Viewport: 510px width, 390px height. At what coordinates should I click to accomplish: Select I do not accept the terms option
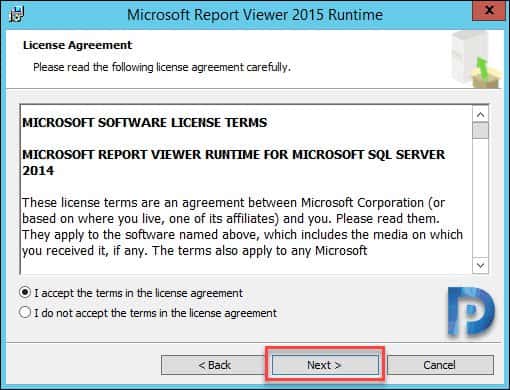point(25,313)
